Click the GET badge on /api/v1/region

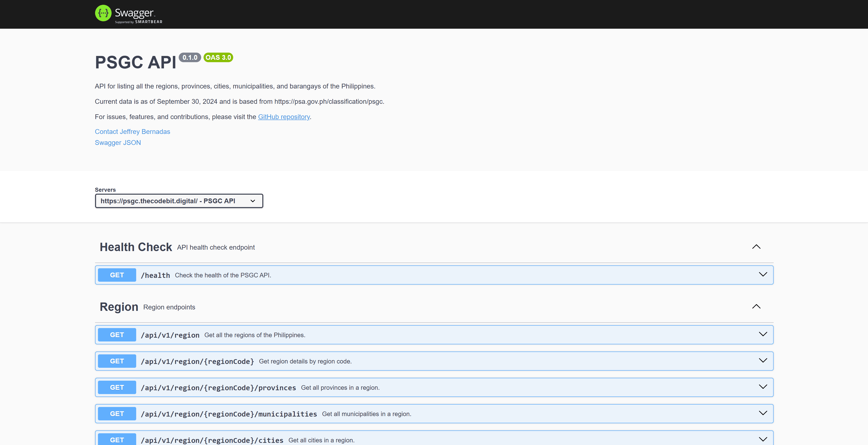(x=117, y=335)
